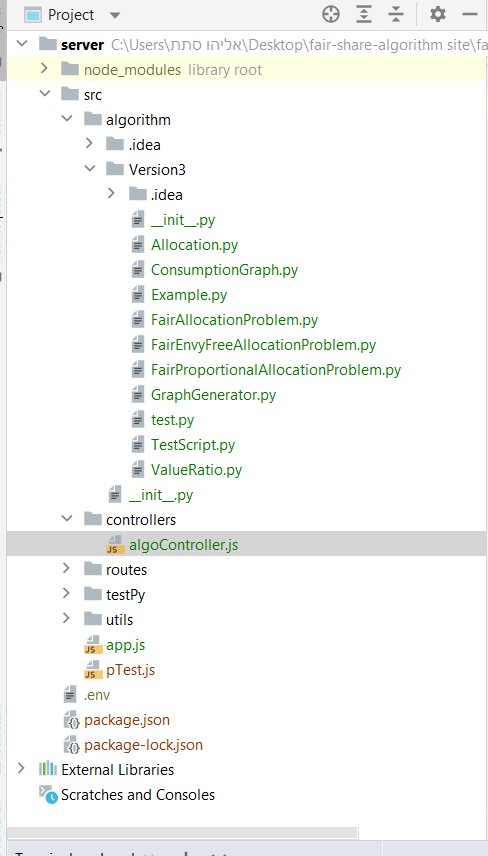This screenshot has height=856, width=488.
Task: Select the External Libraries label
Action: coord(117,770)
